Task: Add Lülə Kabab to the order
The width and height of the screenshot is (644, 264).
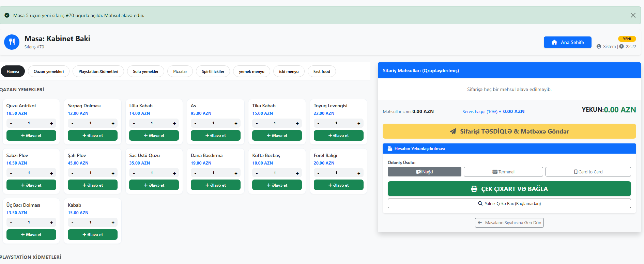Action: [154, 136]
